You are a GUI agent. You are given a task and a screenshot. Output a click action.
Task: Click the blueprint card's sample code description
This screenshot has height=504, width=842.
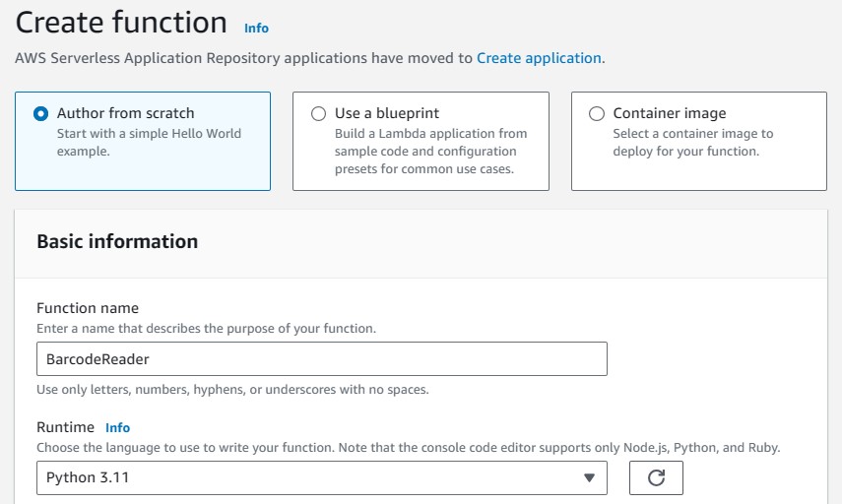click(x=430, y=152)
